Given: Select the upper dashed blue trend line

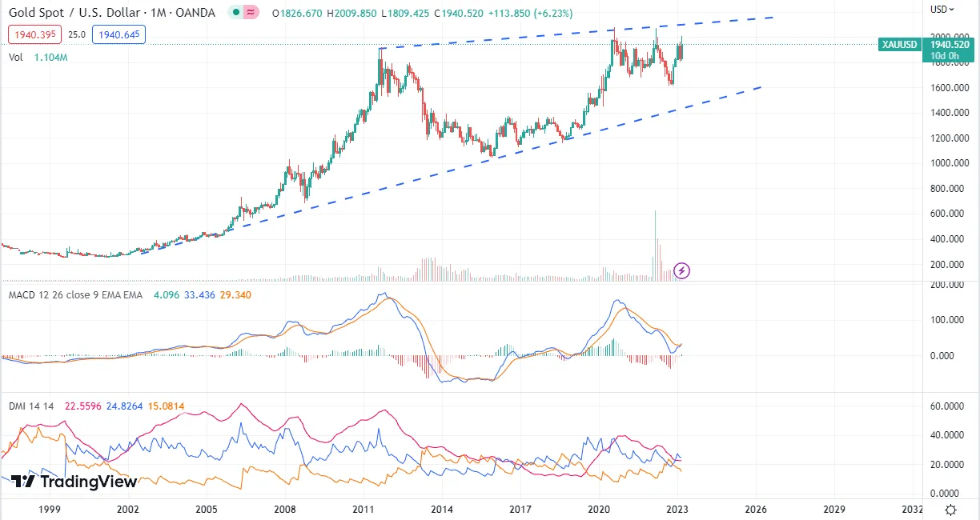Looking at the screenshot, I should click(576, 33).
